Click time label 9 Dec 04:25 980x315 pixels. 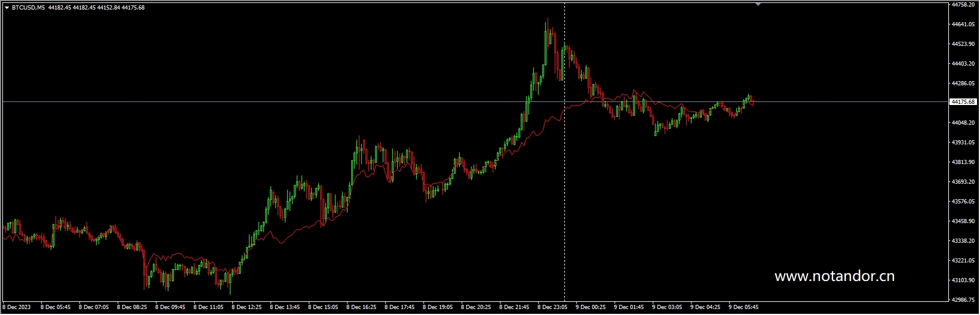705,308
